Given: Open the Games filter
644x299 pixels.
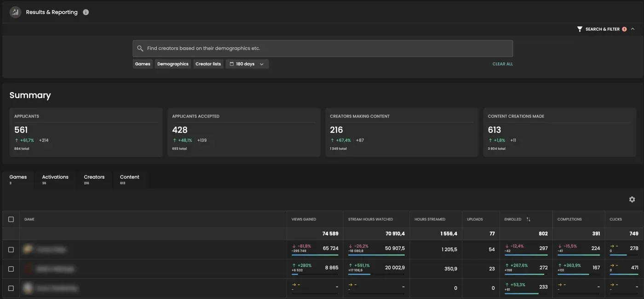Looking at the screenshot, I should tap(143, 64).
